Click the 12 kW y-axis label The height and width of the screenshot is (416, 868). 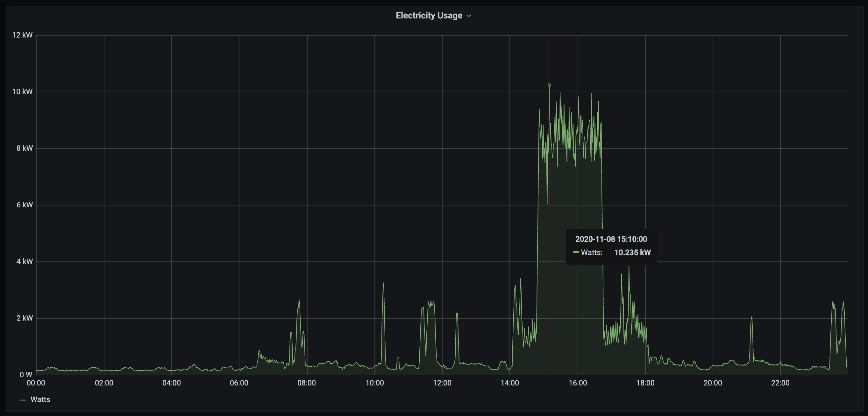pos(22,35)
